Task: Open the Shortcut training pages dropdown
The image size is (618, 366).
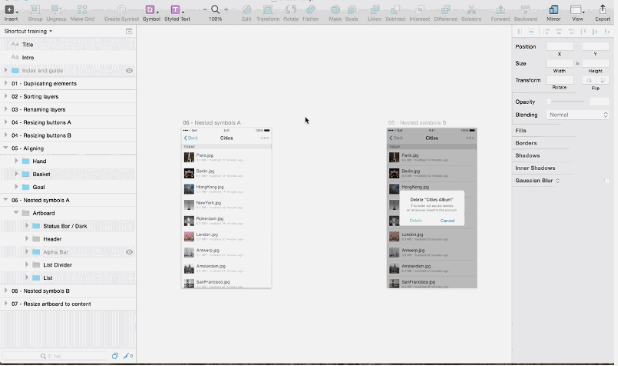Action: click(28, 31)
